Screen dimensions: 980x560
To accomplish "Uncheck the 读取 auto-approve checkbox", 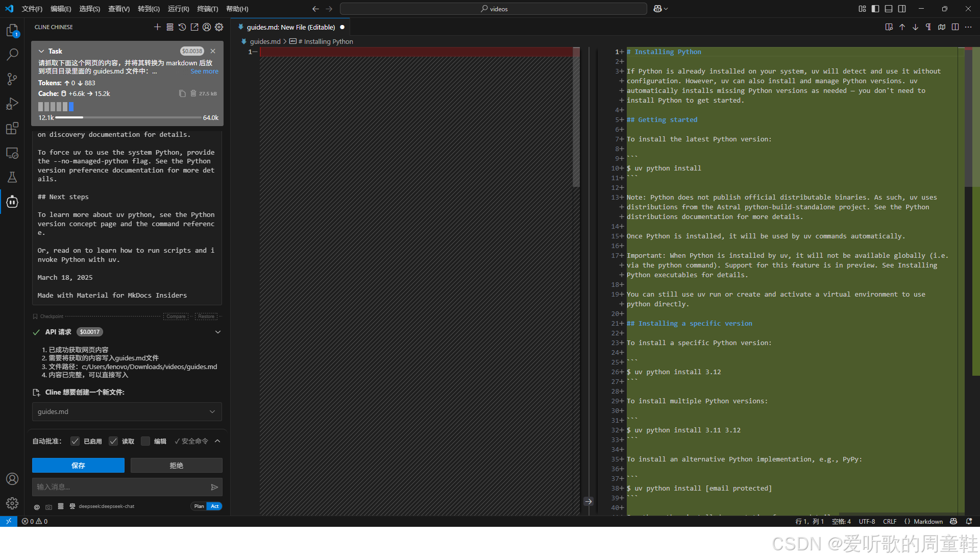I will (113, 441).
